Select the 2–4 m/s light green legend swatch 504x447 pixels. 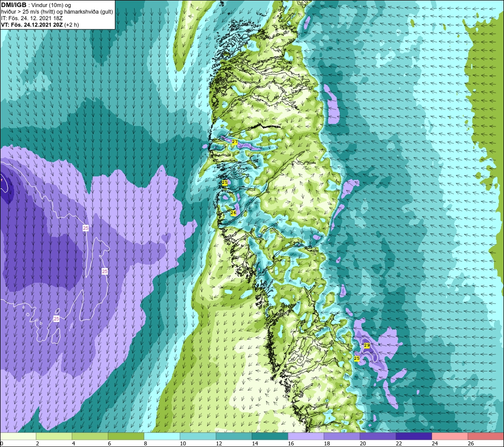pyautogui.click(x=54, y=436)
